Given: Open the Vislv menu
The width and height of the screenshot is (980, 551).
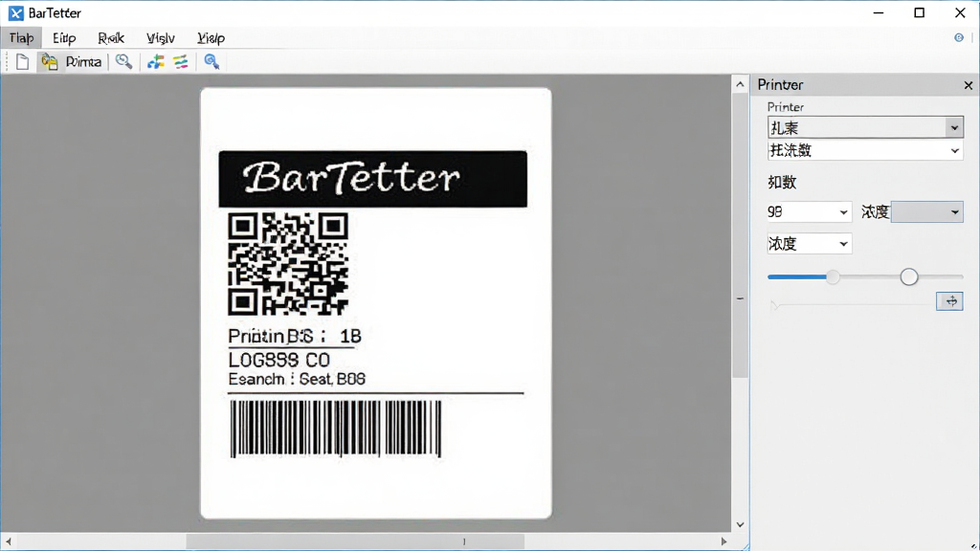Looking at the screenshot, I should click(x=160, y=38).
